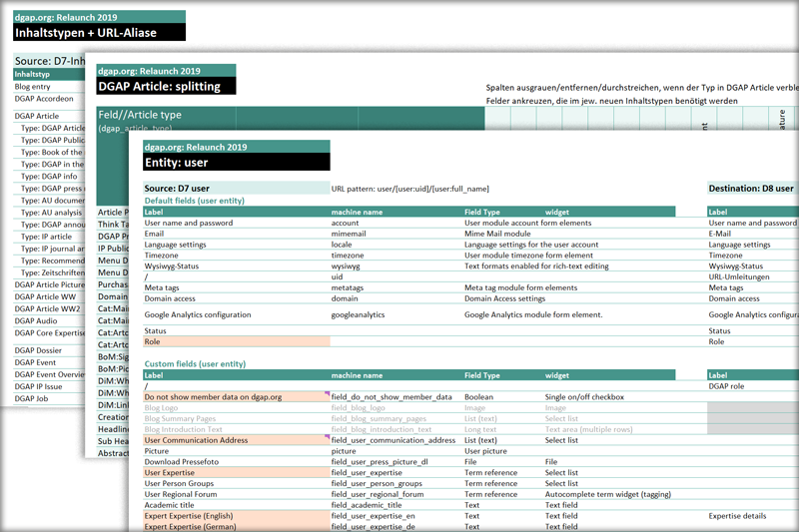Select the 'DGAP IP Issue' row
The width and height of the screenshot is (799, 532).
[x=38, y=386]
